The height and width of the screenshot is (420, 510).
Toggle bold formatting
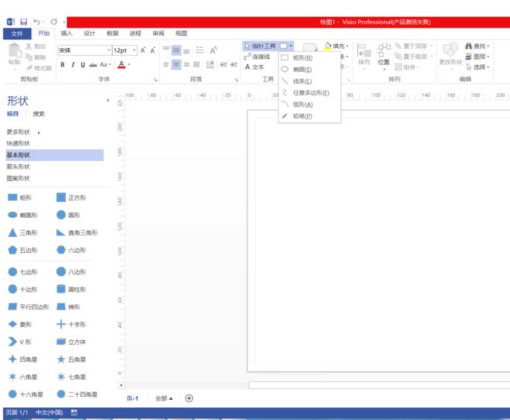63,65
